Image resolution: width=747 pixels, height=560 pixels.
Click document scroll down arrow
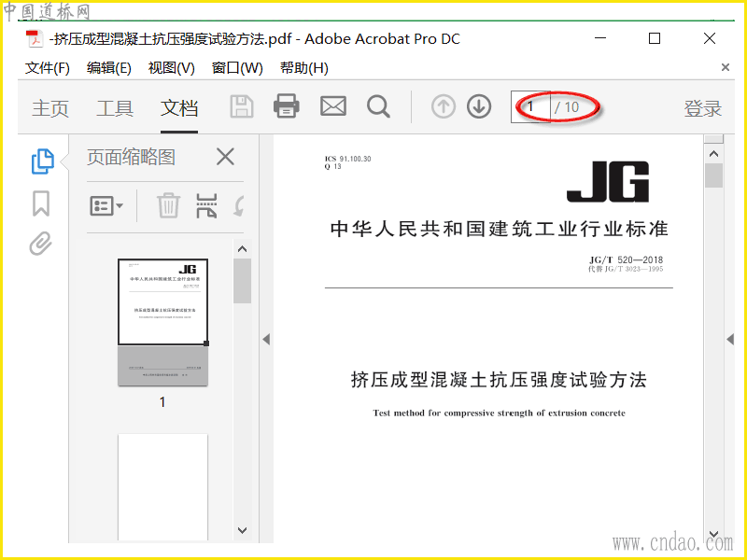coord(713,534)
